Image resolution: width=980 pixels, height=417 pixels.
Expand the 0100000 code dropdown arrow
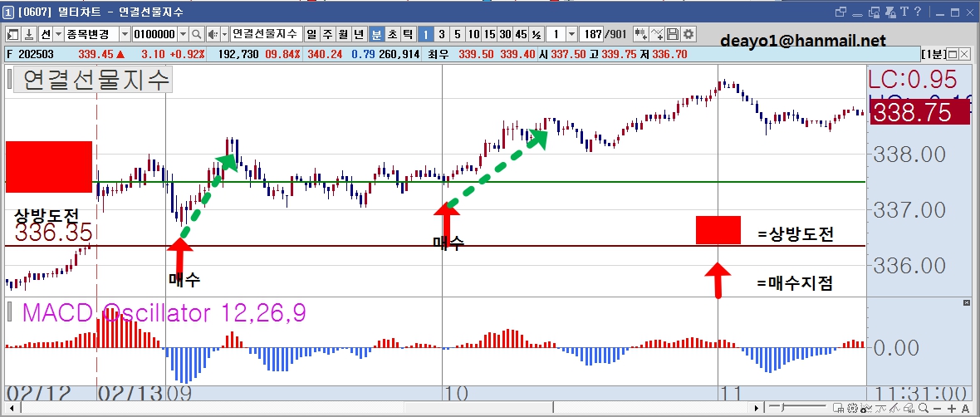tap(183, 34)
